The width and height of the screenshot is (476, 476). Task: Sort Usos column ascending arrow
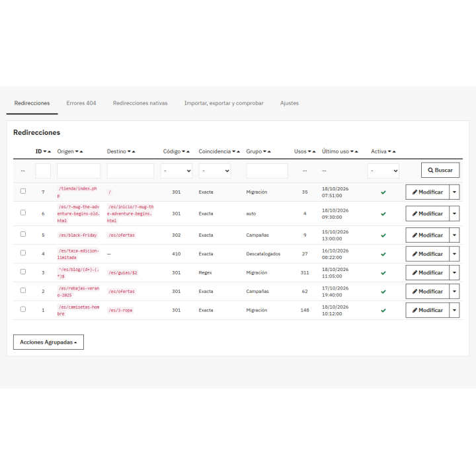[x=314, y=151]
